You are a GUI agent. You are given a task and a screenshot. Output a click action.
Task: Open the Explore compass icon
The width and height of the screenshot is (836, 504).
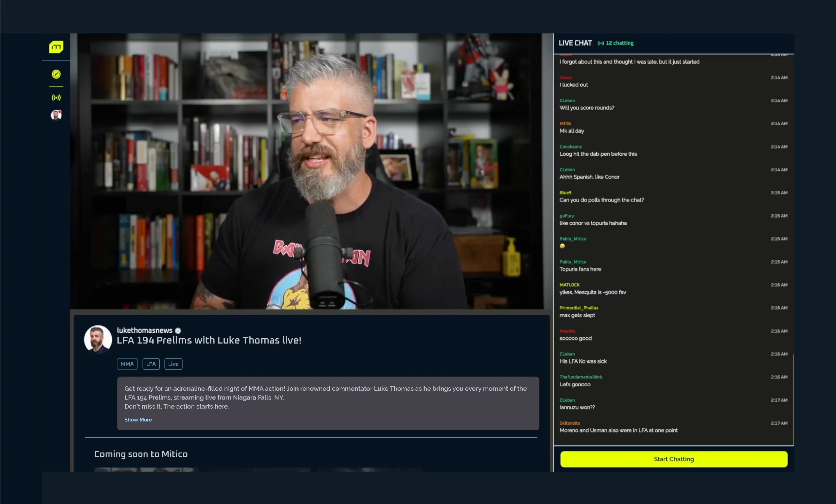[56, 74]
